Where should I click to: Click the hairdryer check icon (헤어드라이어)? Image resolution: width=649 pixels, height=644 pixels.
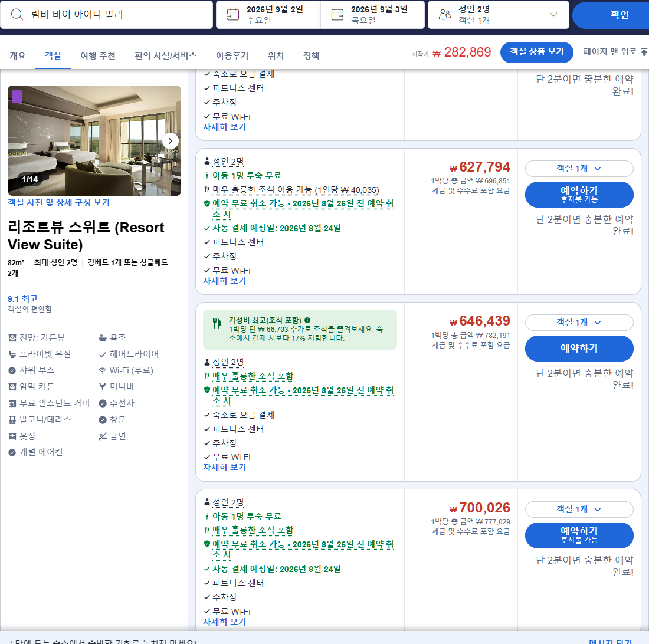[103, 354]
